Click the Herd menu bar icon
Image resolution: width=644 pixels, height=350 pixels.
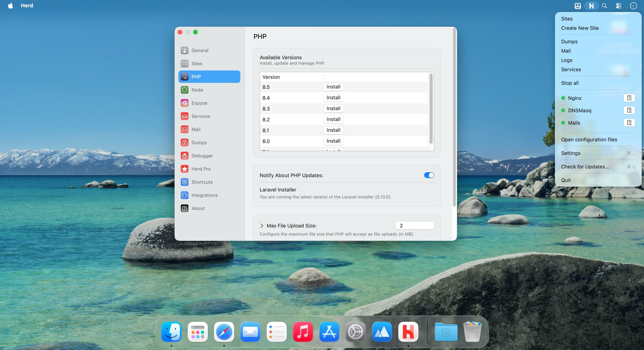(591, 6)
